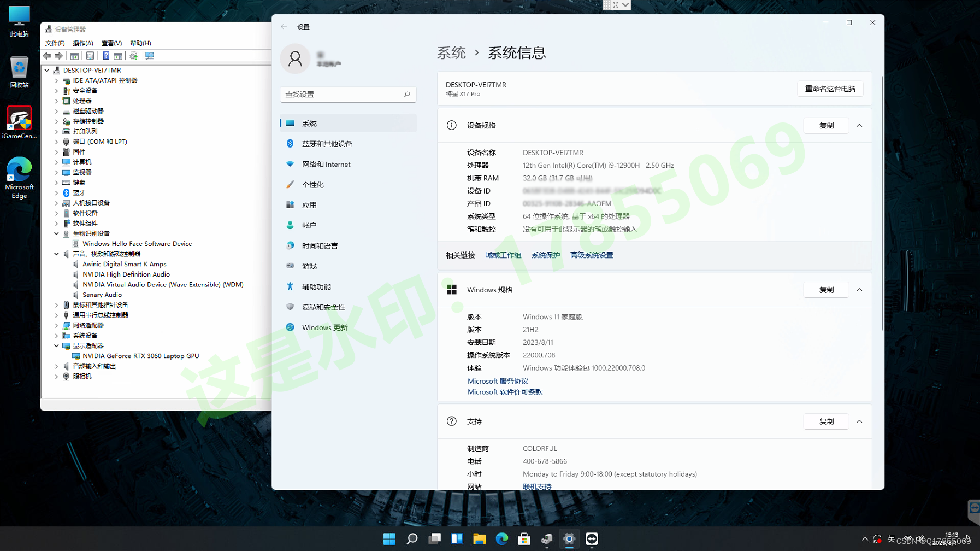Click the update driver toolbar icon
The height and width of the screenshot is (551, 980).
133,56
